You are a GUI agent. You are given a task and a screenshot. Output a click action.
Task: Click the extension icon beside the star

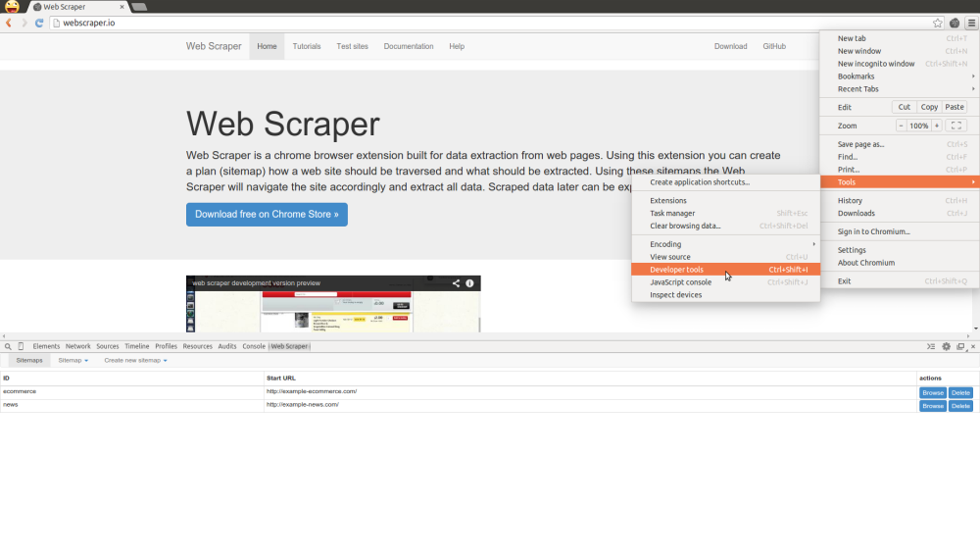tap(955, 24)
